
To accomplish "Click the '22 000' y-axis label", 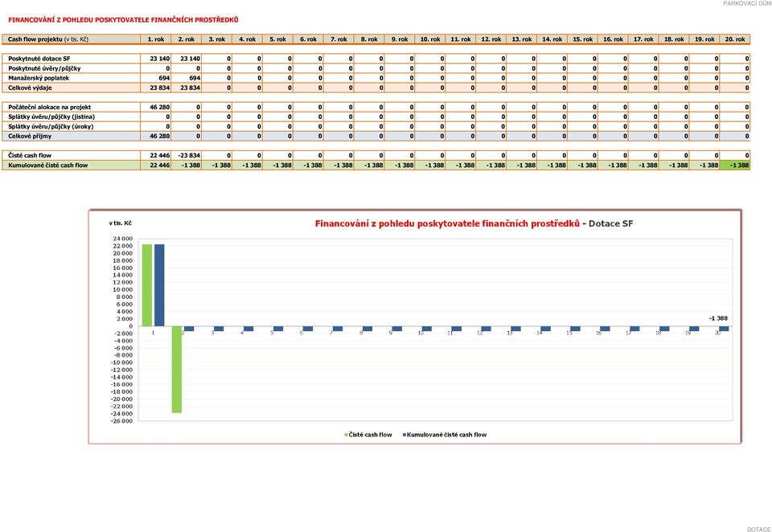I will click(x=123, y=246).
